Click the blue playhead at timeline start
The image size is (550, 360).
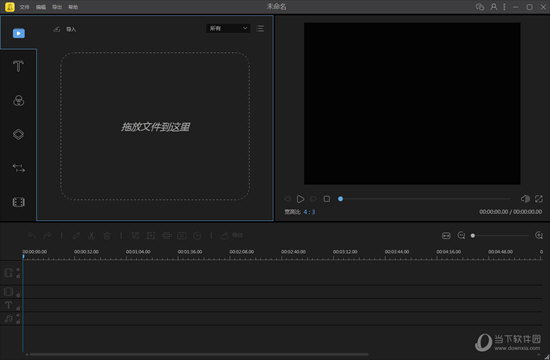(23, 257)
